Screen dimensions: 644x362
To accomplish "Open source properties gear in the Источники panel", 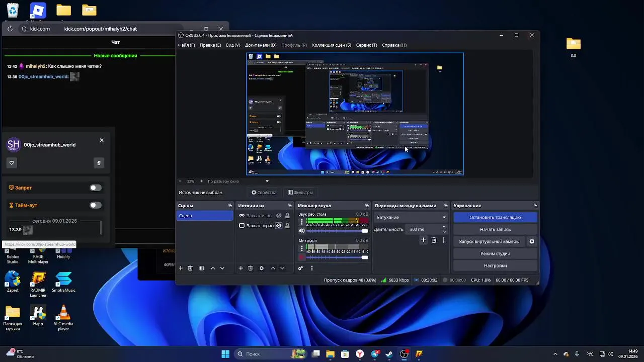I will pyautogui.click(x=262, y=268).
